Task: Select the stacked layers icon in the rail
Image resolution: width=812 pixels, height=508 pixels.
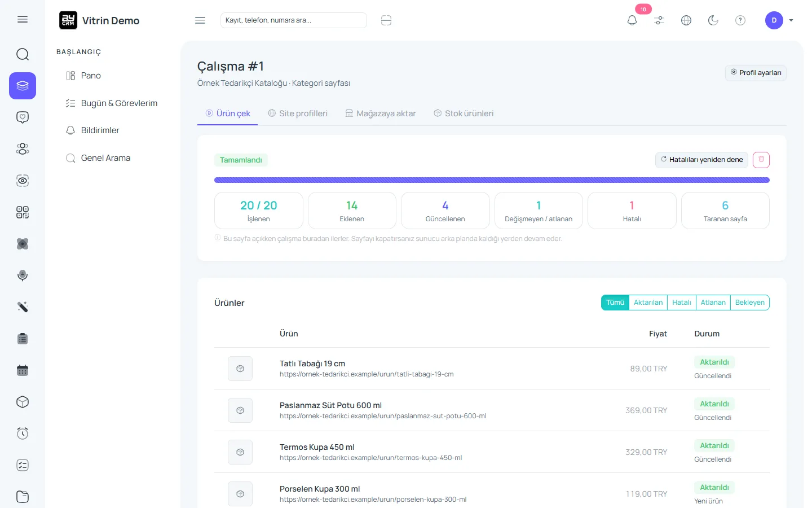Action: [23, 86]
